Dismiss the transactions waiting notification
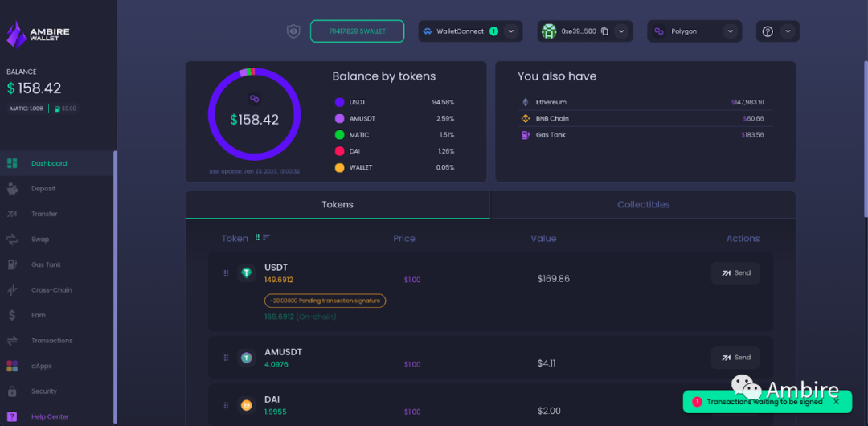 tap(837, 402)
